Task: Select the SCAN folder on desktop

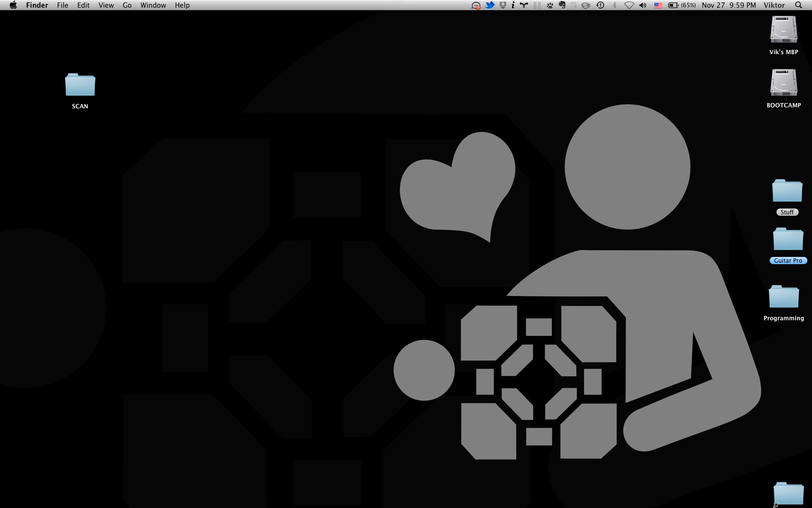Action: point(80,85)
